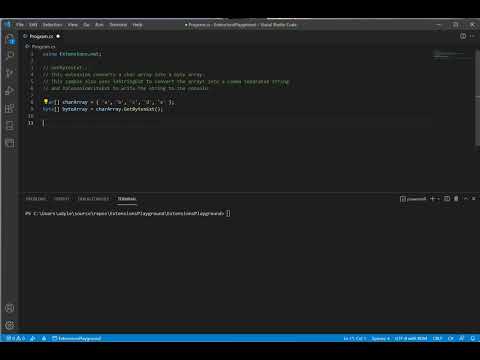Image resolution: width=480 pixels, height=360 pixels.
Task: Click errors and warnings count in status bar
Action: point(16,338)
